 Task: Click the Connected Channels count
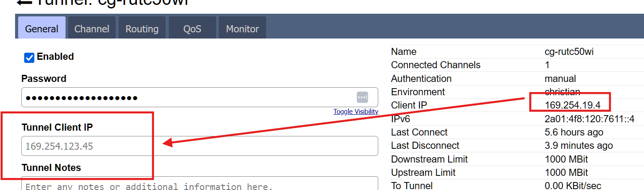click(x=547, y=65)
